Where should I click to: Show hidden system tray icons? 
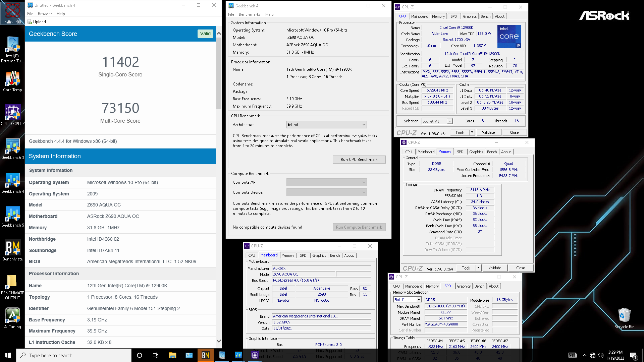click(x=585, y=355)
